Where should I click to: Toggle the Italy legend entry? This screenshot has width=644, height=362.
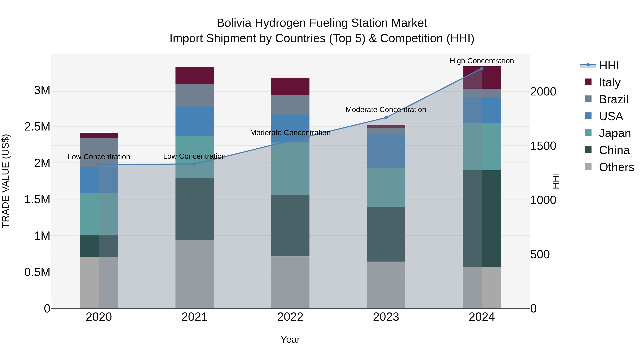[603, 82]
